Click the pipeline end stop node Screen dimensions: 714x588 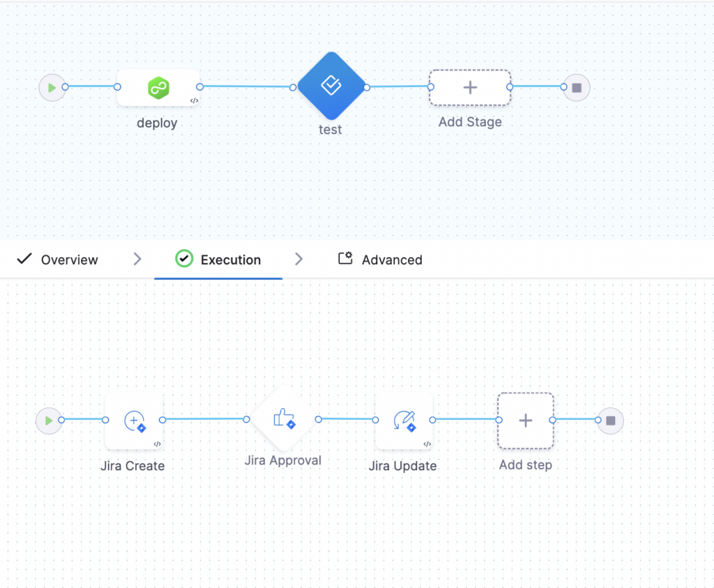[577, 87]
